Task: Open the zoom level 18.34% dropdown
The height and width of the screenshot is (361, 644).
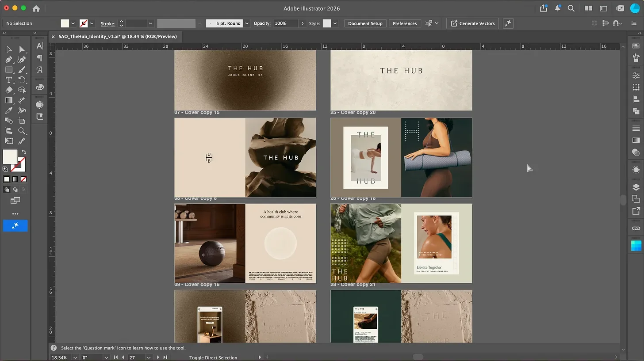Action: [x=75, y=357]
